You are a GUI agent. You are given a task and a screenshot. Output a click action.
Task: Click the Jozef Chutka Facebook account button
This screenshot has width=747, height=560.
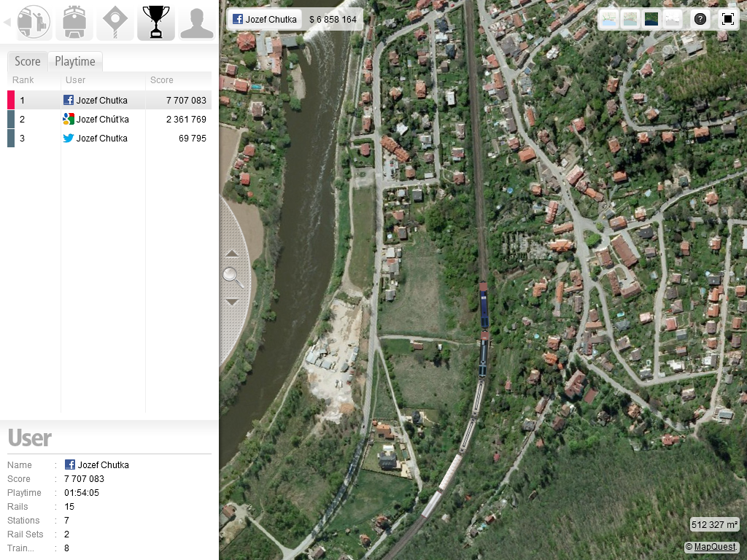(x=265, y=19)
